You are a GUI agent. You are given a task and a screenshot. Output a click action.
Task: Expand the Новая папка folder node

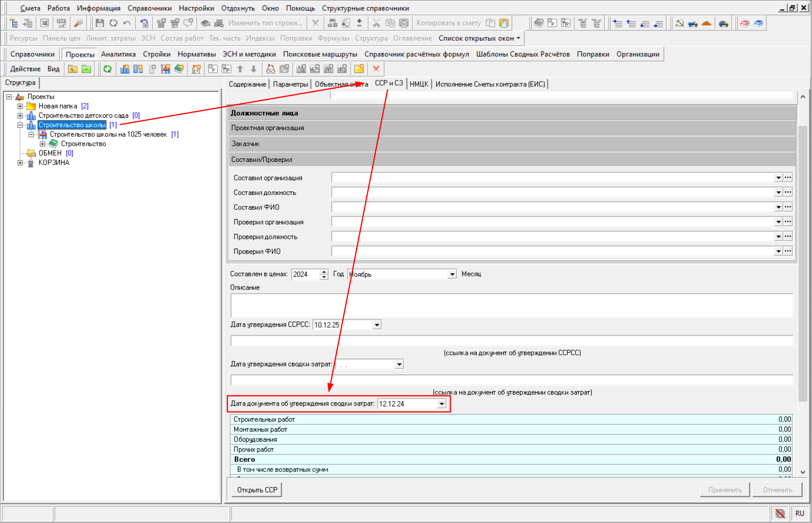tap(20, 106)
